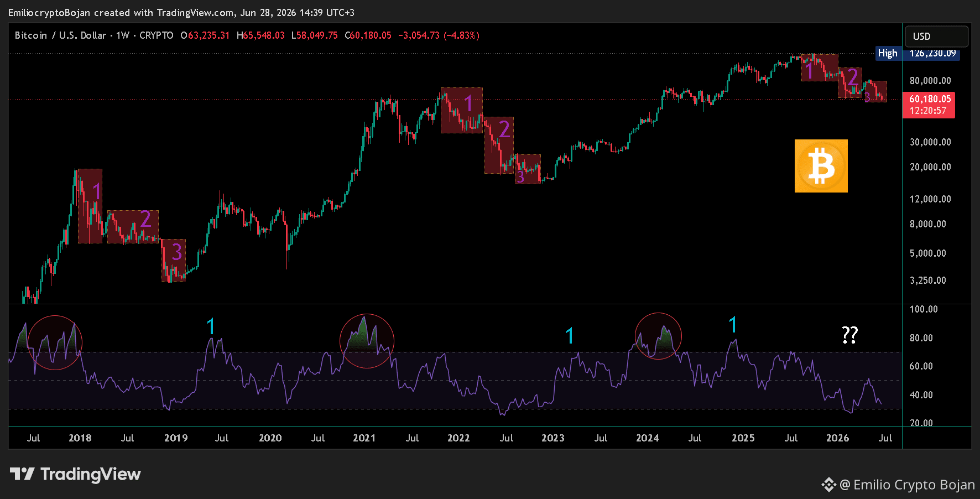Click the 30,000.00 price axis label
The height and width of the screenshot is (499, 980).
click(x=930, y=142)
